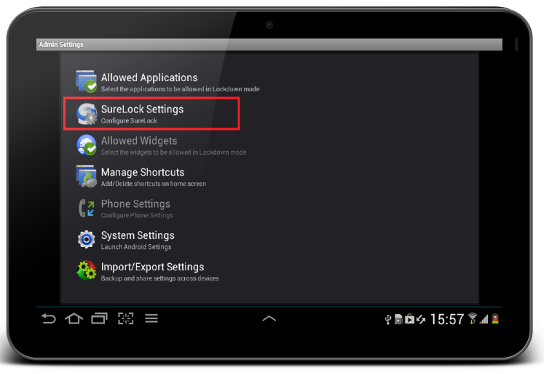Screen dimensions: 544x374
Task: Click the sync lightning status icon
Action: (x=421, y=319)
